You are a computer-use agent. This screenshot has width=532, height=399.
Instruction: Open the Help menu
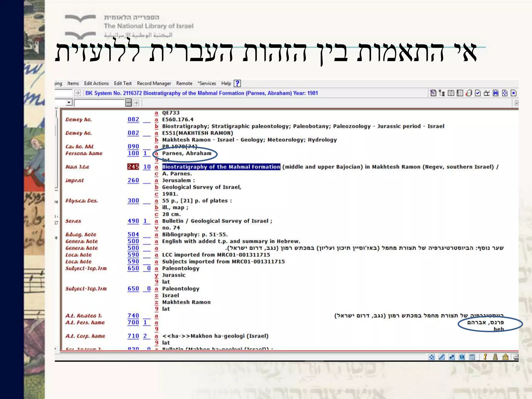[226, 83]
